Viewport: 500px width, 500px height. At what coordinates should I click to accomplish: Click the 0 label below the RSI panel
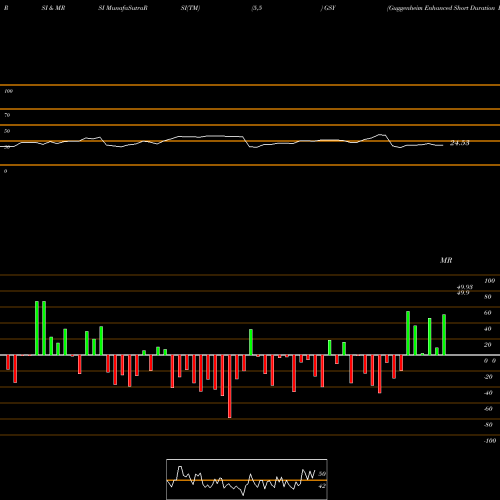point(5,171)
